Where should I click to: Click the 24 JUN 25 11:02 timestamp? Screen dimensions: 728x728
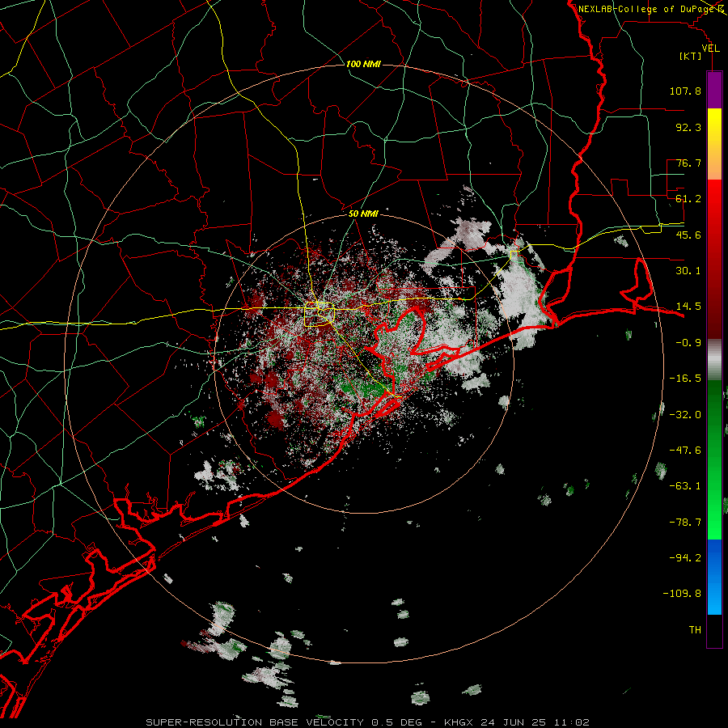(535, 722)
